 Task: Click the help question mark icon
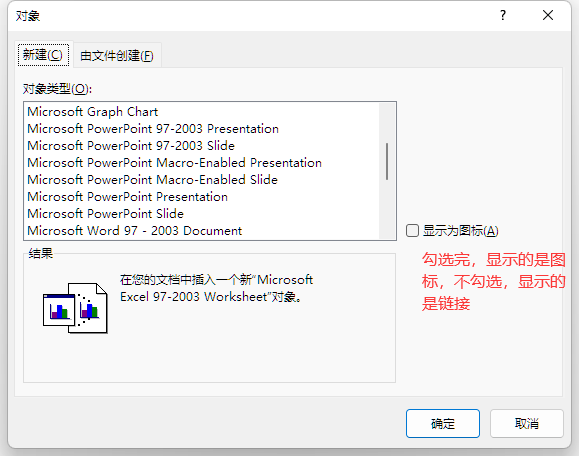pos(503,15)
